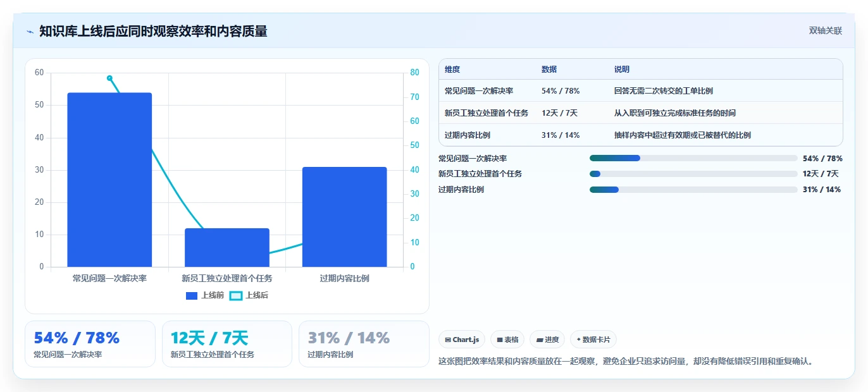868x392 pixels.
Task: Click the 维度 column header
Action: [452, 70]
